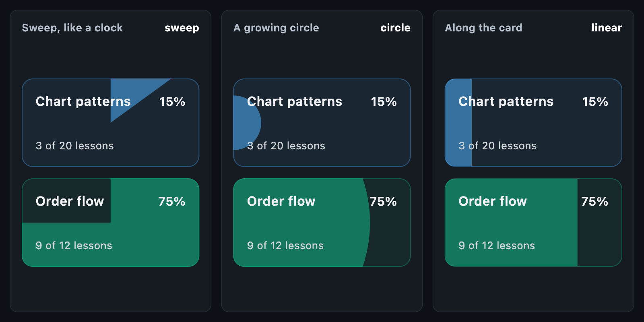644x322 pixels.
Task: Click the "sweep" label in the first panel header
Action: coord(182,28)
